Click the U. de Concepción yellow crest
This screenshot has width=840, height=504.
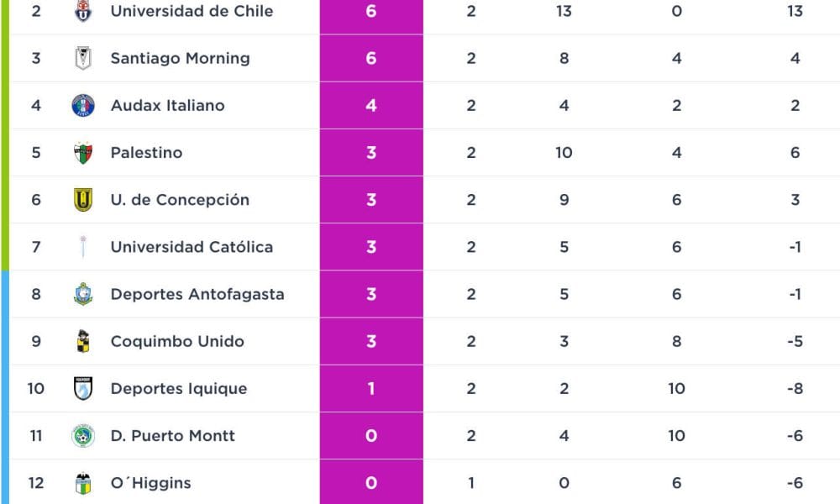coord(83,200)
